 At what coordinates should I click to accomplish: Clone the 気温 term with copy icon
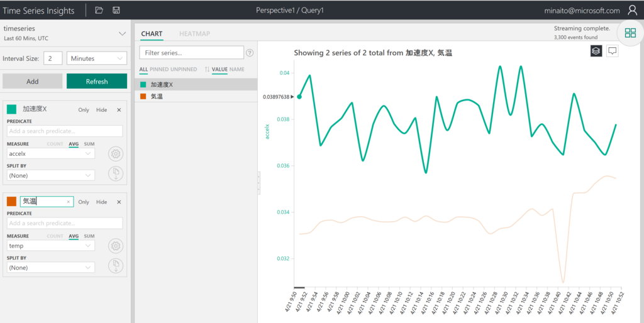click(x=116, y=266)
